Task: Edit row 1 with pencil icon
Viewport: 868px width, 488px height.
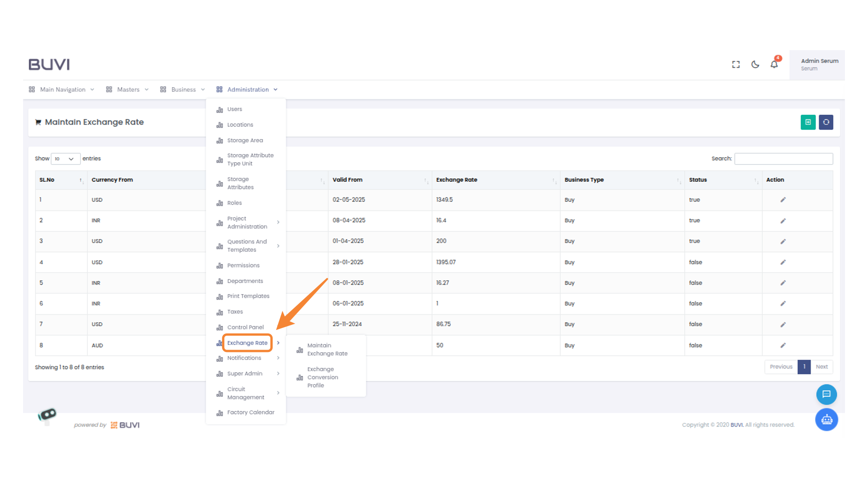Action: pos(783,200)
